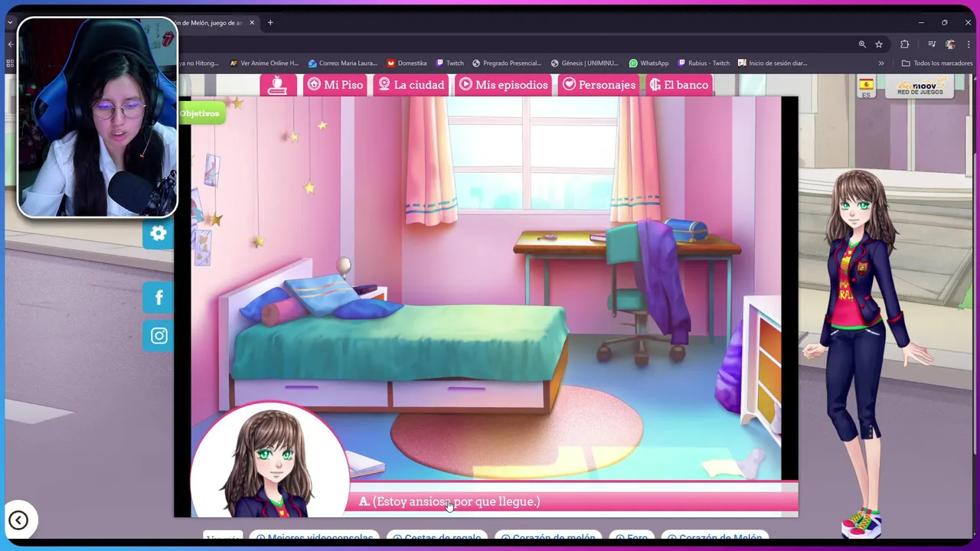Open the media control icon in toolbar
The image size is (980, 551).
pyautogui.click(x=932, y=44)
